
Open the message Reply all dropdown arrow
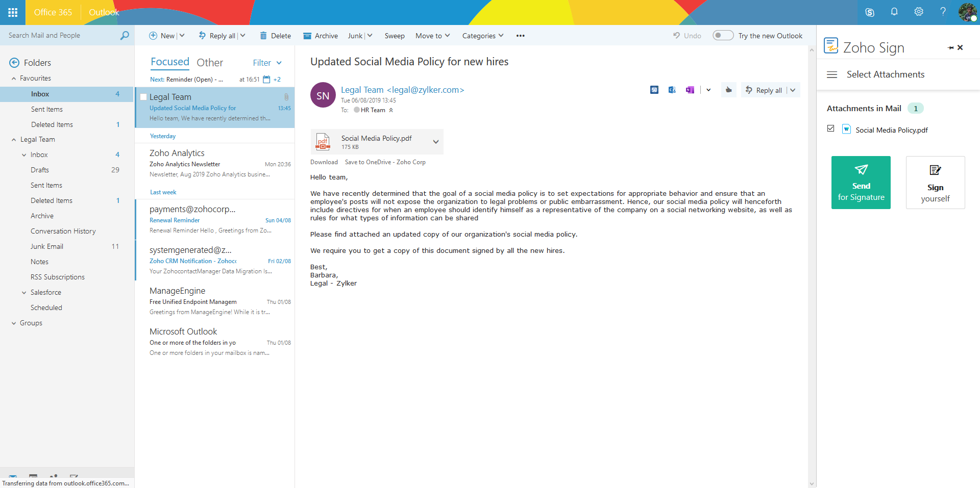click(x=793, y=90)
